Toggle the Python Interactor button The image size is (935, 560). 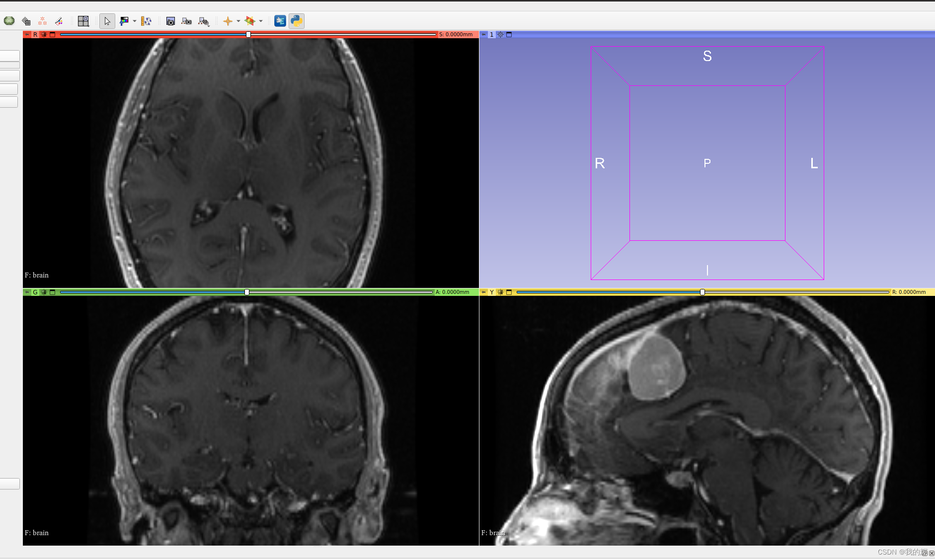click(x=297, y=21)
